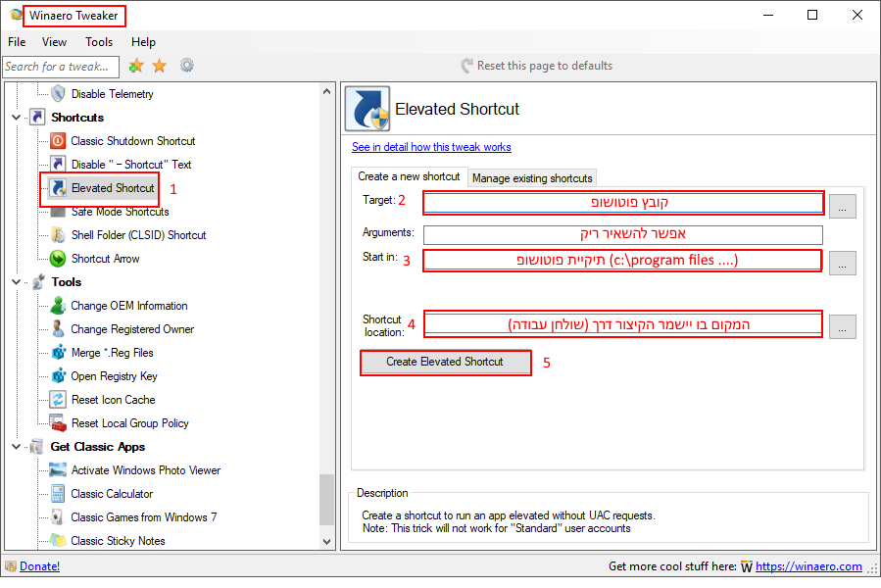This screenshot has height=588, width=881.
Task: Click the Classic Calculator icon
Action: [x=58, y=494]
